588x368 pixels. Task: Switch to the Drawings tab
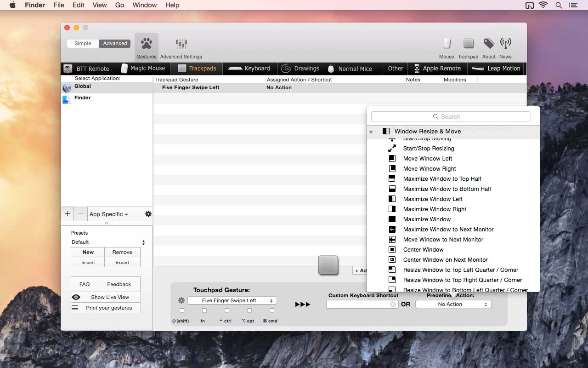300,69
